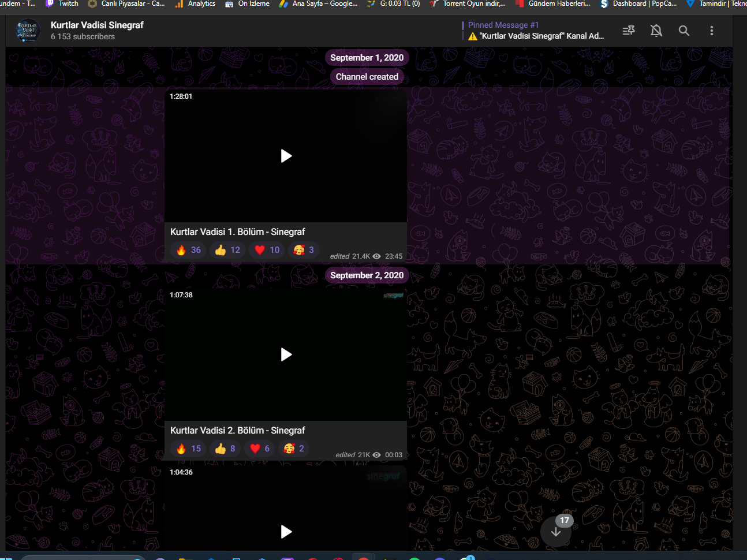This screenshot has height=560, width=747.
Task: Click smiling-hearts reaction showing 2
Action: 294,449
